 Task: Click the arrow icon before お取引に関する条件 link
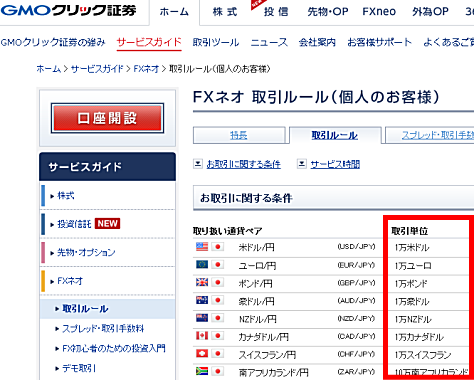(x=198, y=164)
